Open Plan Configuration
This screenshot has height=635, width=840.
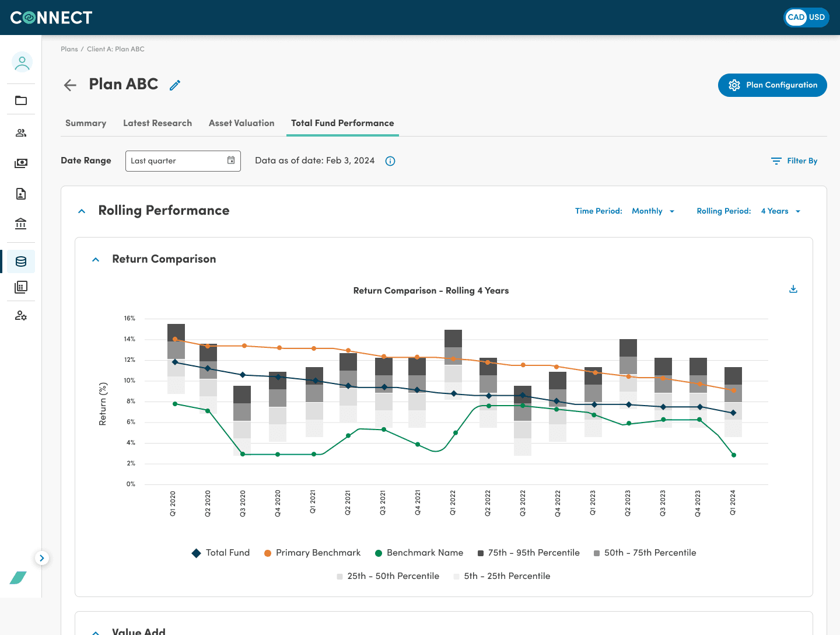pos(772,85)
